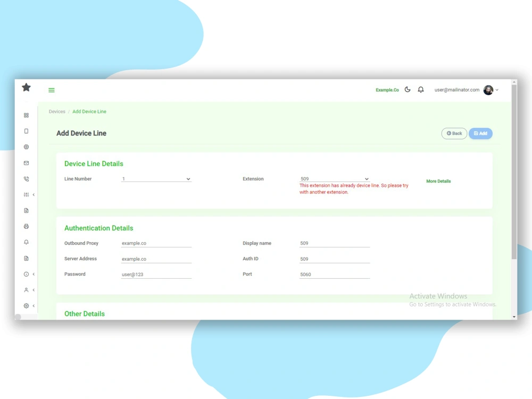Click the More Details link

438,181
